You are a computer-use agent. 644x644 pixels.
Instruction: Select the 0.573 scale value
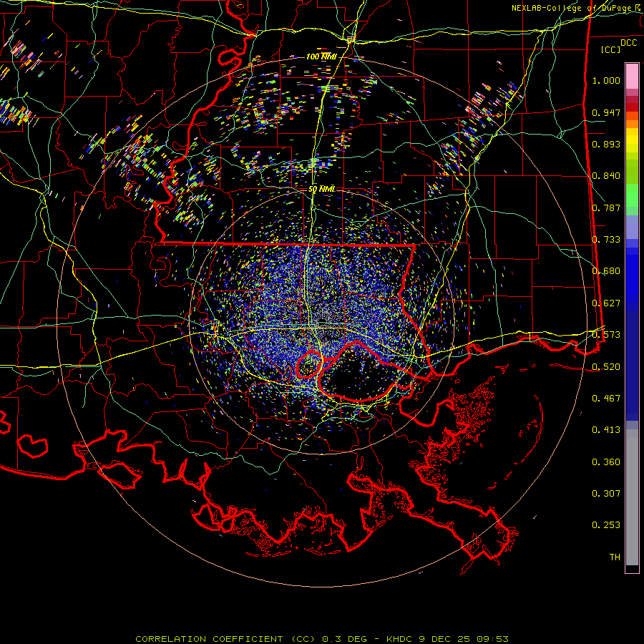[x=606, y=335]
